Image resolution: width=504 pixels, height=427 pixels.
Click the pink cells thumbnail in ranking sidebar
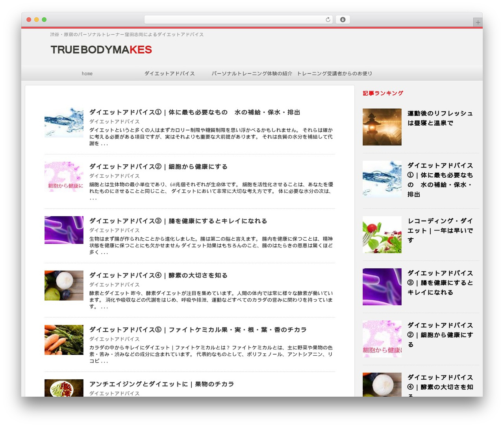tap(382, 339)
